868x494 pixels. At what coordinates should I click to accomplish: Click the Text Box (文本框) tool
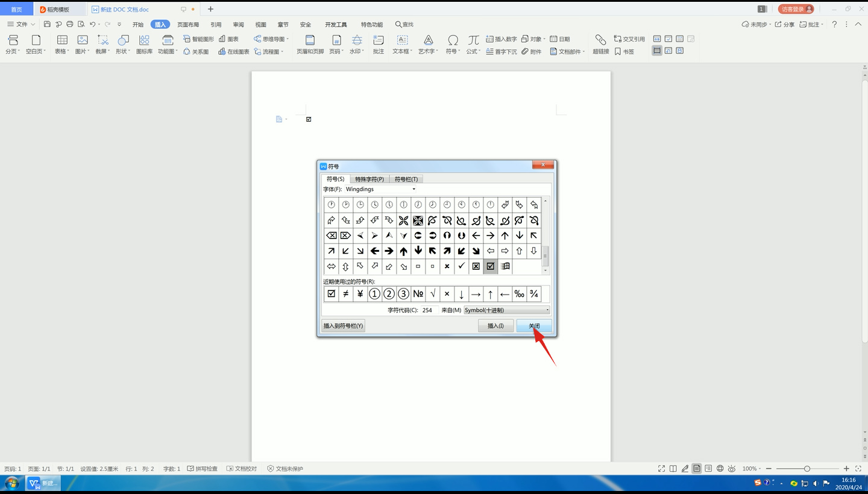coord(402,45)
